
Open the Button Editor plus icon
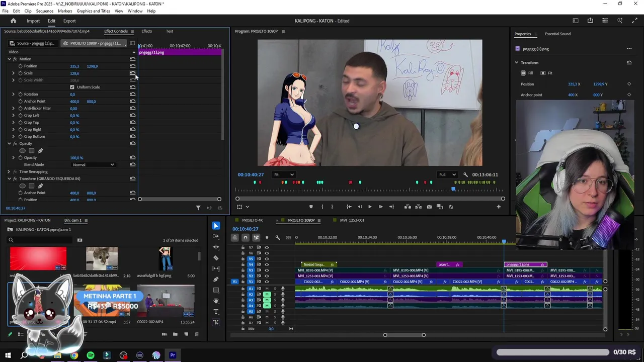[x=499, y=207]
